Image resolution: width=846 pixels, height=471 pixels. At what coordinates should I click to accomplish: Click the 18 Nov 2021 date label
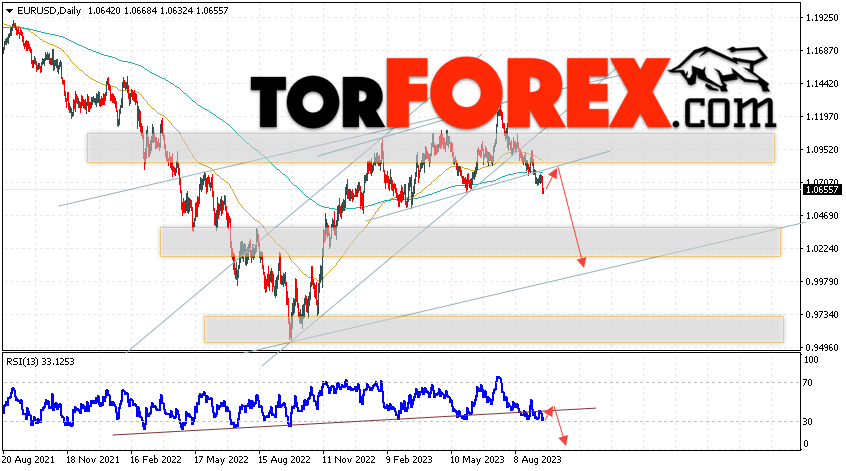pyautogui.click(x=92, y=460)
